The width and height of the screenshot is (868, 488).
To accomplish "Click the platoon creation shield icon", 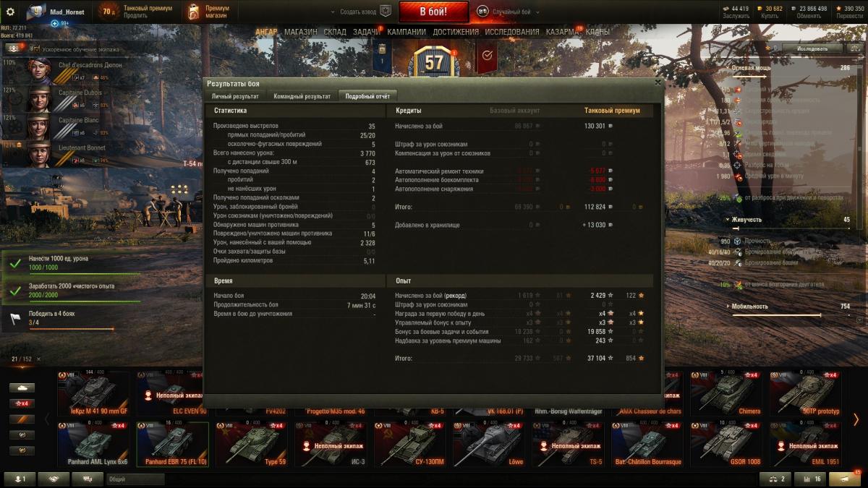I will click(x=386, y=12).
